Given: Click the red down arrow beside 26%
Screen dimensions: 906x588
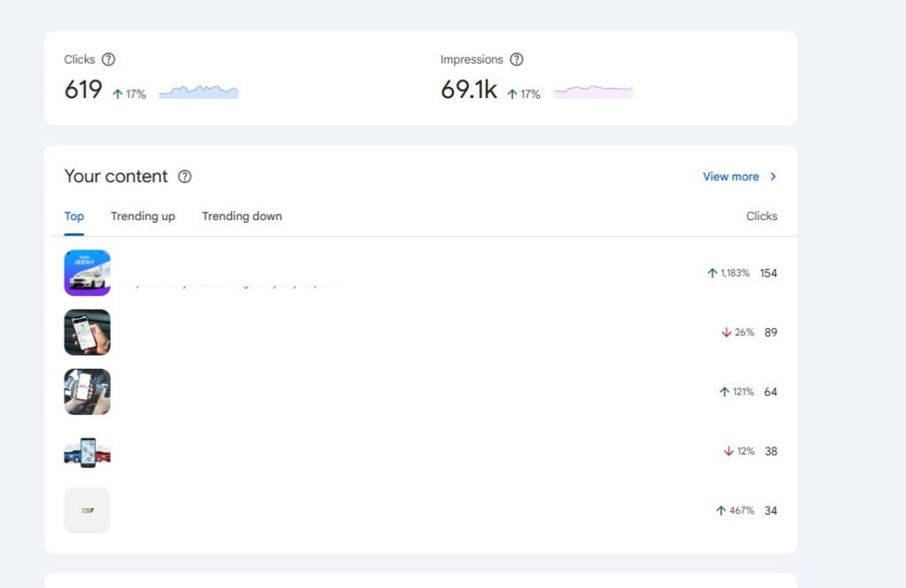Looking at the screenshot, I should [726, 332].
